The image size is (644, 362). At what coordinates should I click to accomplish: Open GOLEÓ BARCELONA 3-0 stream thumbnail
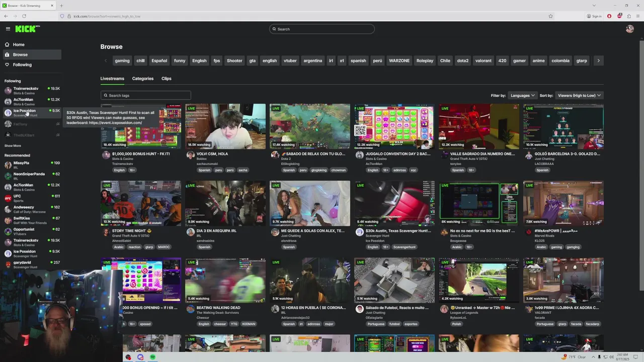[563, 126]
